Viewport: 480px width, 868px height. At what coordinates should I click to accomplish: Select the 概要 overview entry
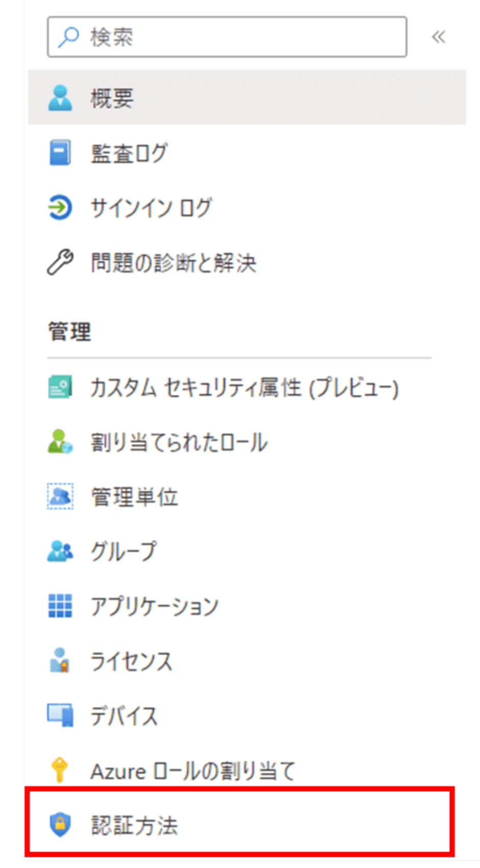247,97
